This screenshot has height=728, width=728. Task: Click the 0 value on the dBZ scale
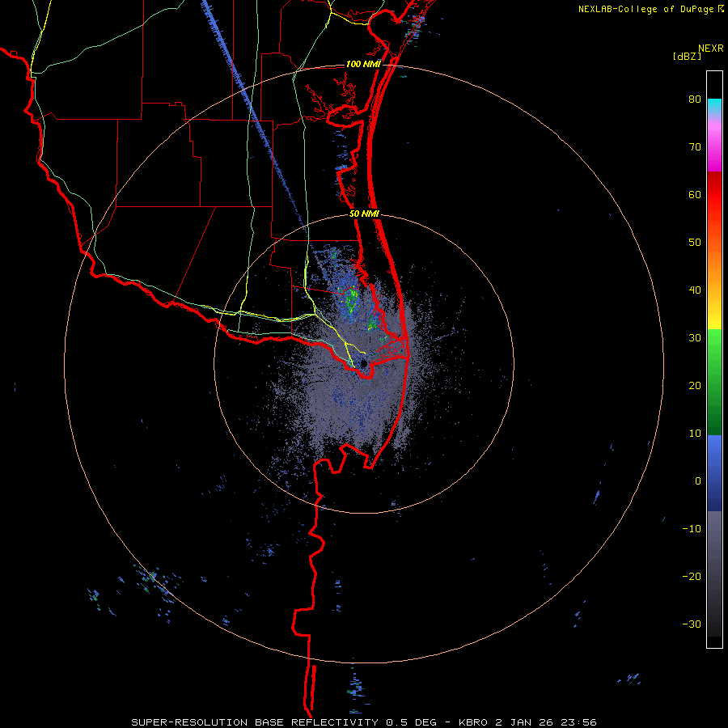point(698,481)
